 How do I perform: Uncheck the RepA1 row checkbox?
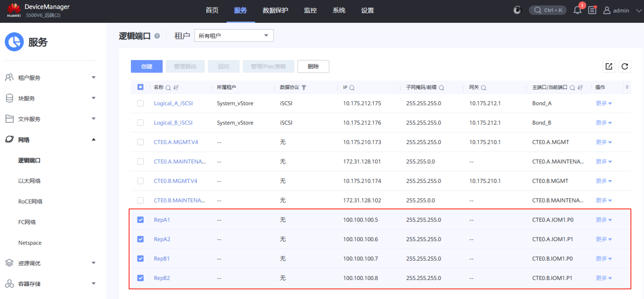140,220
